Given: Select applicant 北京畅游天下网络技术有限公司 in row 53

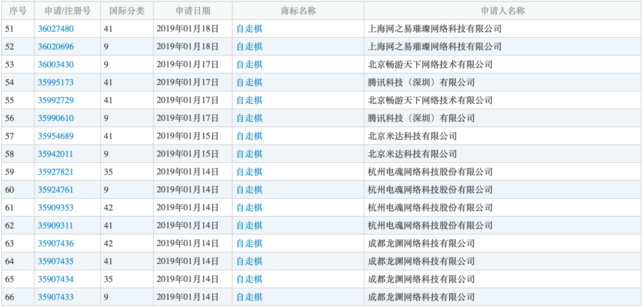Looking at the screenshot, I should point(430,64).
